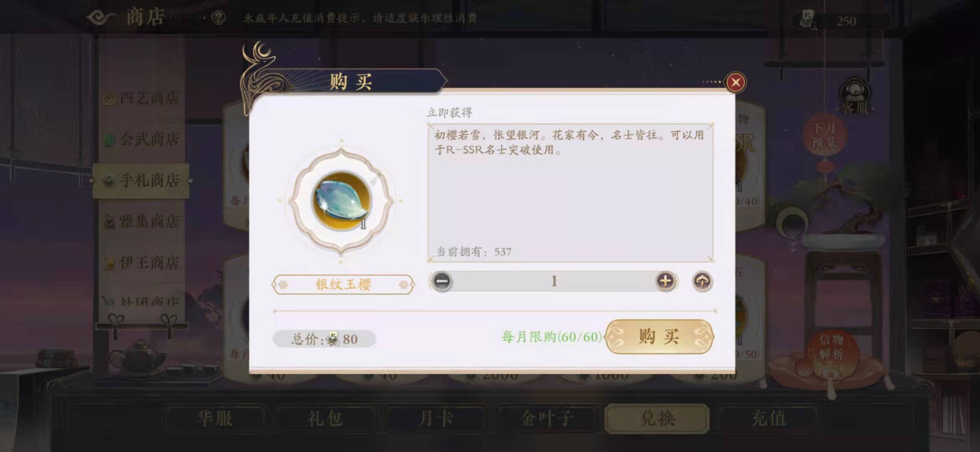Open the 信物解析 icon
This screenshot has width=980, height=452.
831,347
